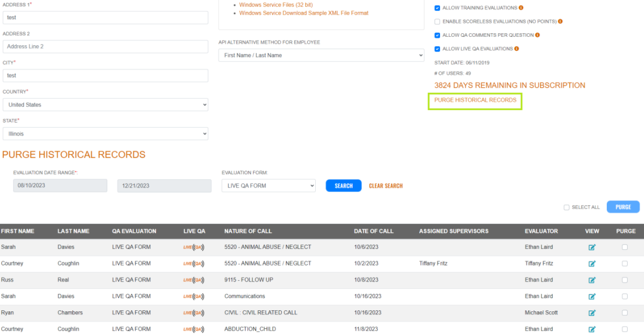The image size is (644, 334).
Task: Open evaluation view icon for Russ Real
Action: point(591,280)
